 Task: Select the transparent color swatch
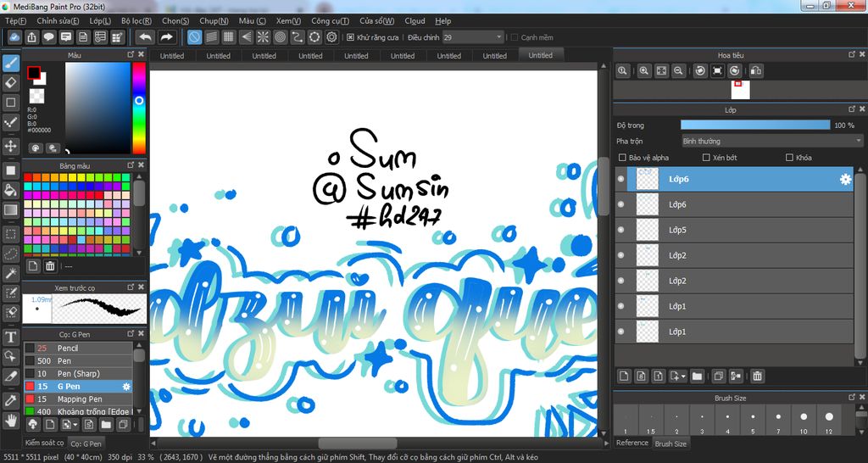36,96
